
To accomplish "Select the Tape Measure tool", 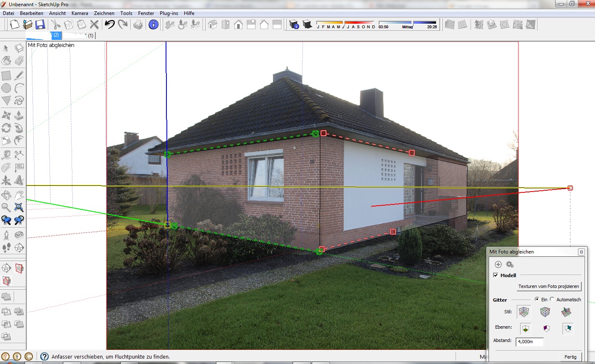I will pos(6,155).
